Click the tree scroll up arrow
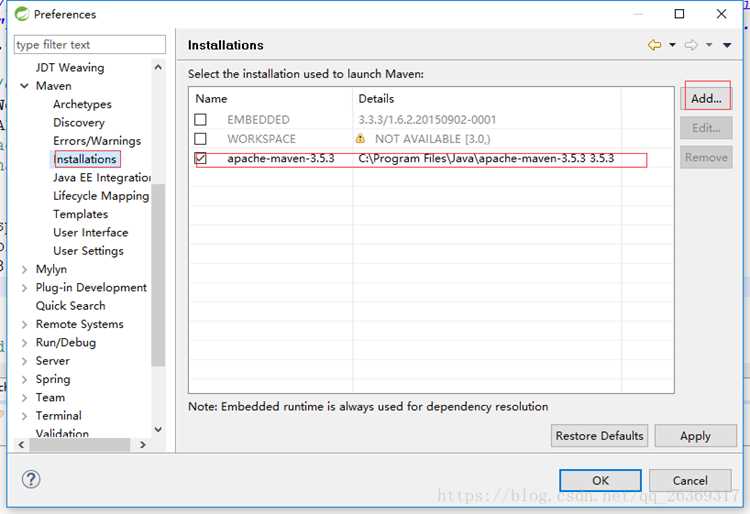 (158, 67)
